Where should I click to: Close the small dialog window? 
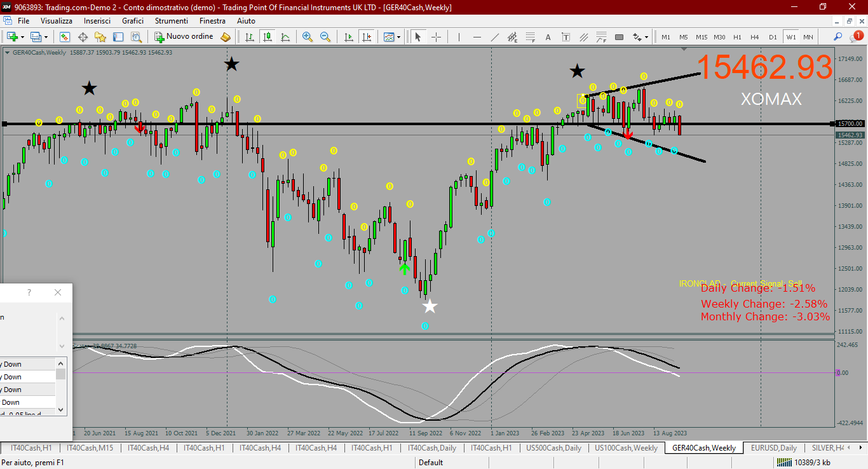click(x=58, y=292)
